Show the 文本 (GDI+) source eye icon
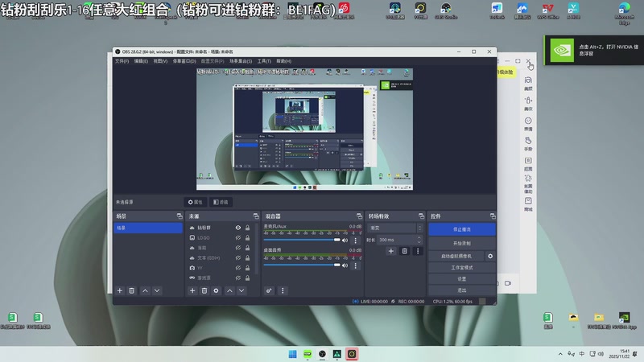Screen dimensions: 644x362 pyautogui.click(x=237, y=257)
